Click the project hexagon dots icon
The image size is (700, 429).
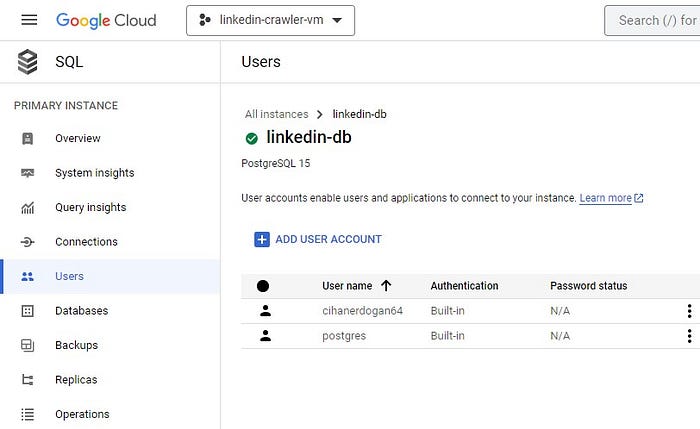(x=204, y=20)
